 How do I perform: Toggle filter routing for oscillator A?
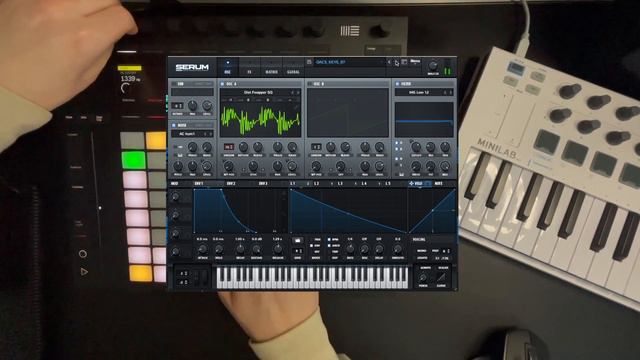pos(396,143)
